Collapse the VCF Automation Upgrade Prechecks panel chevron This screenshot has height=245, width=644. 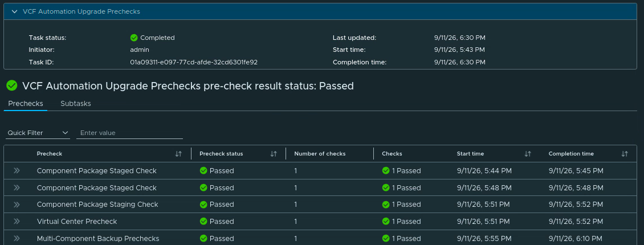(15, 11)
